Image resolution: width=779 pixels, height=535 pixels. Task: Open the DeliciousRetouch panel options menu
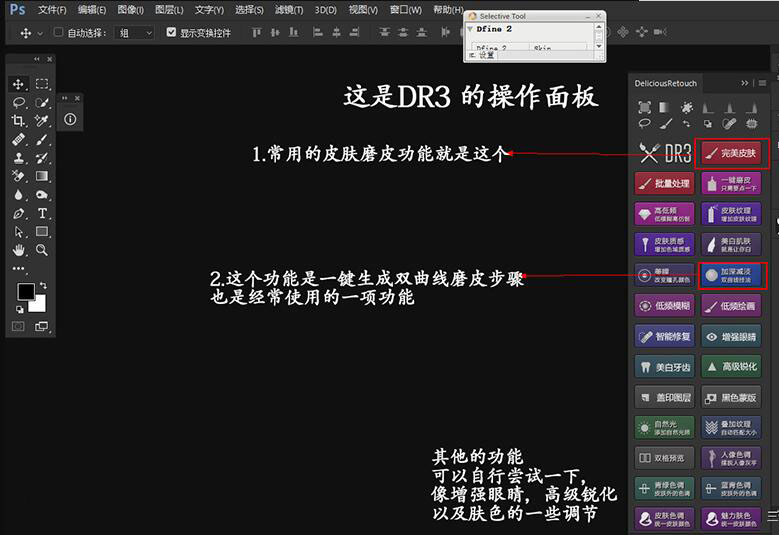(x=762, y=83)
